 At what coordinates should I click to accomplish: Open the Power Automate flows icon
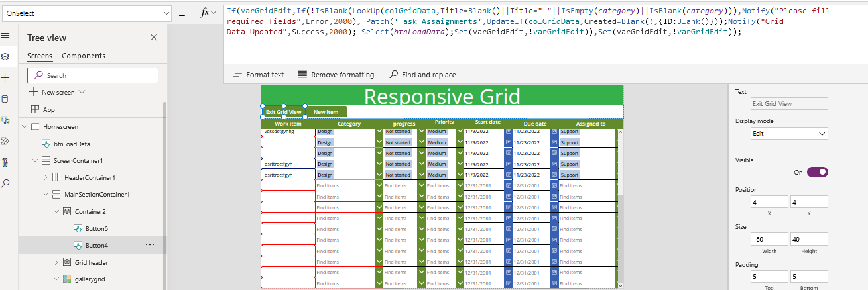tap(5, 141)
